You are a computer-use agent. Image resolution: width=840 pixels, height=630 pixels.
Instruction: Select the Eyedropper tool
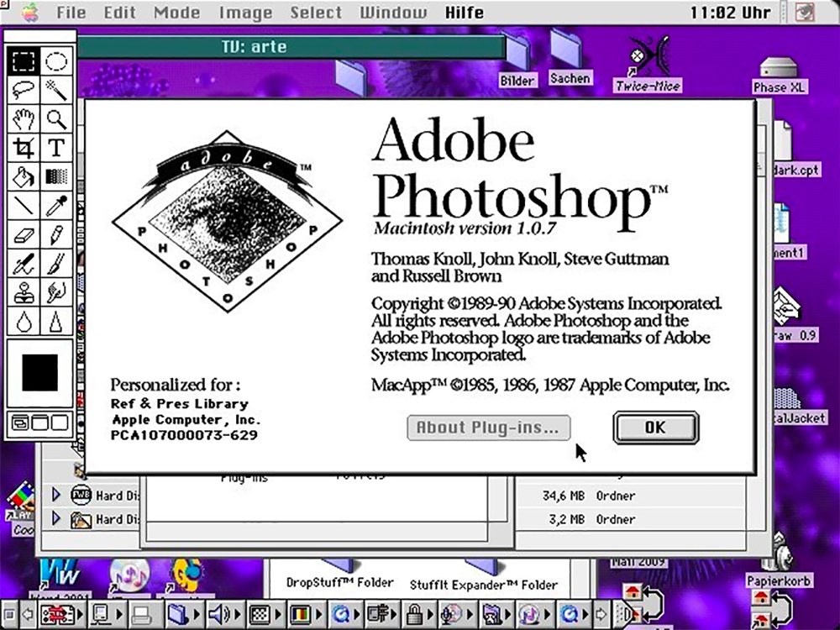coord(56,206)
